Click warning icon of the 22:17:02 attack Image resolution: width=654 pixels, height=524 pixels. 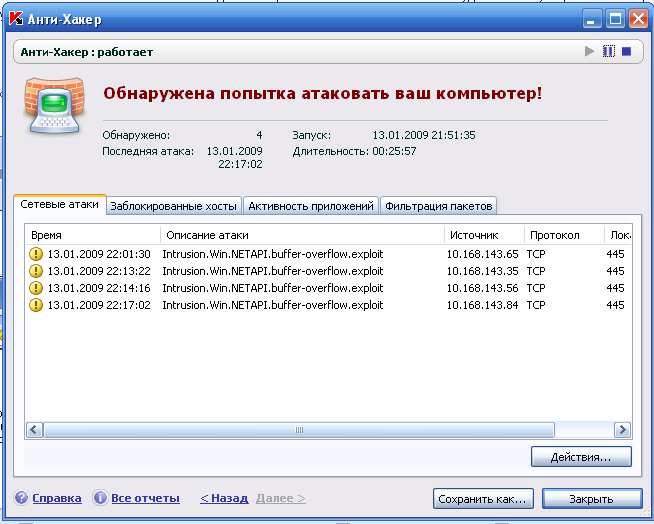[36, 305]
